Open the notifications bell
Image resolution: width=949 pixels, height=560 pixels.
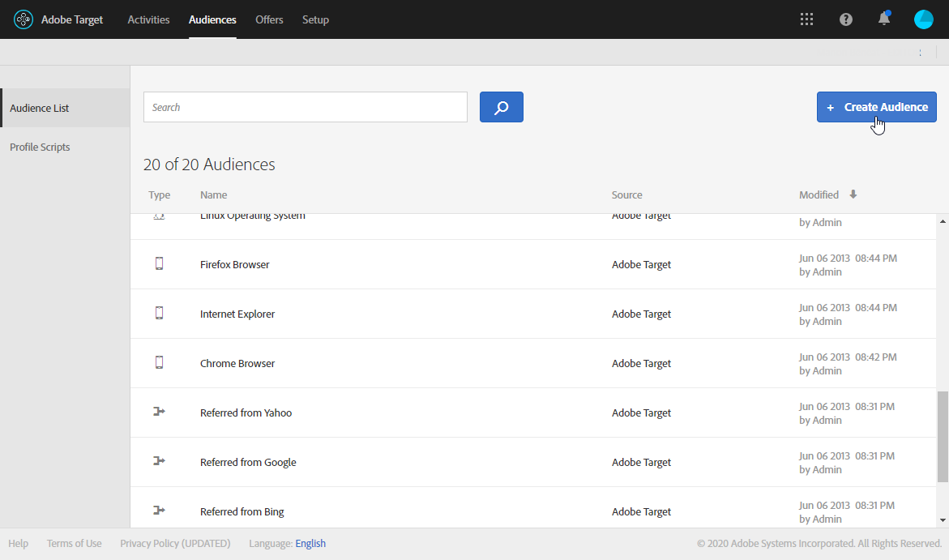point(884,19)
